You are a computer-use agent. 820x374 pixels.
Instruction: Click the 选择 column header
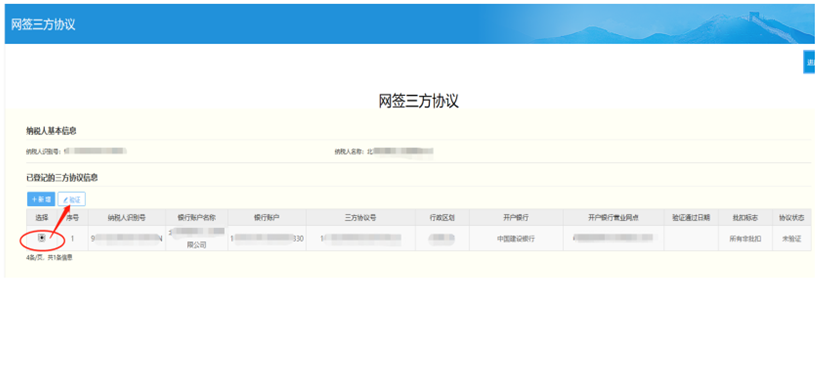pos(42,218)
